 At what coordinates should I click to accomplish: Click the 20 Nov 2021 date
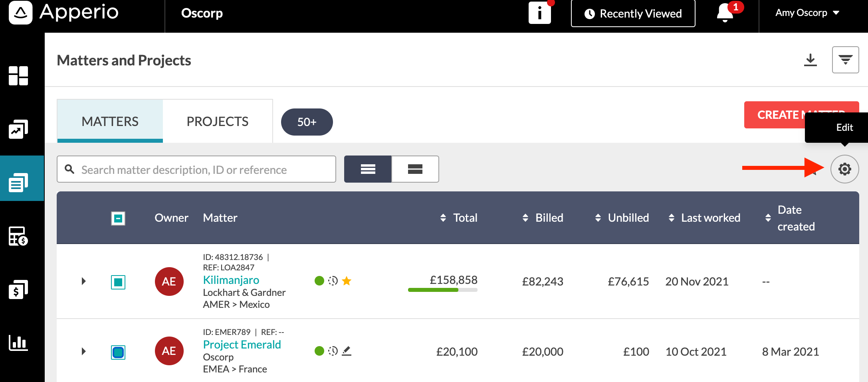[x=697, y=282]
